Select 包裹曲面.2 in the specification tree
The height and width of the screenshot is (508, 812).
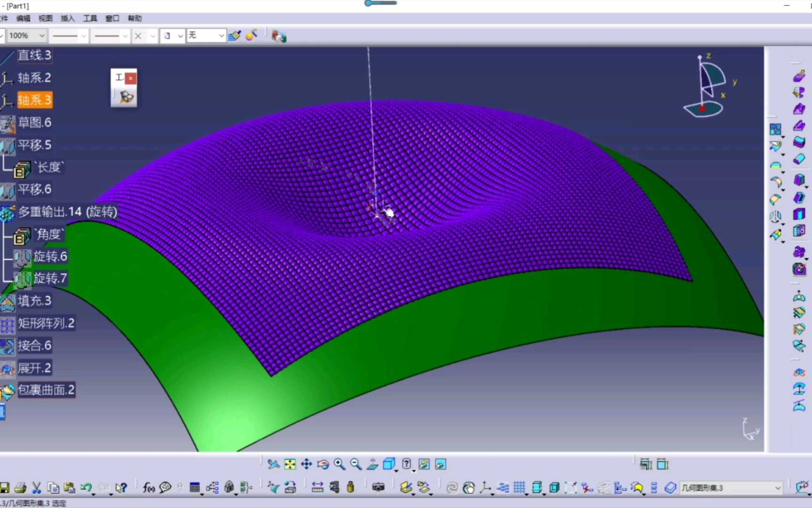pyautogui.click(x=46, y=390)
